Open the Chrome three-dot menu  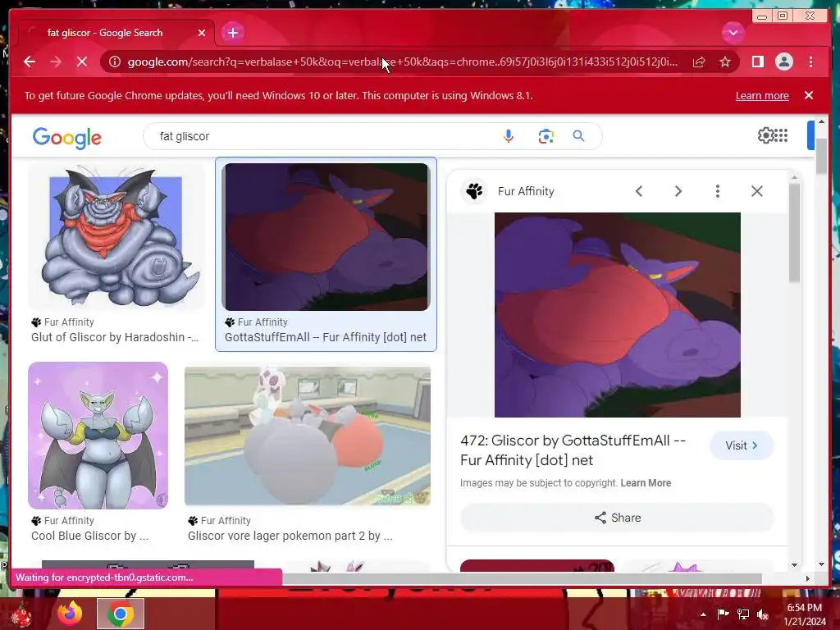810,62
